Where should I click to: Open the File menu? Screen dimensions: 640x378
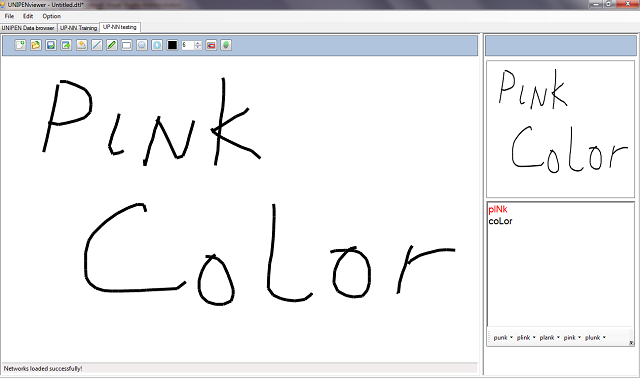9,16
